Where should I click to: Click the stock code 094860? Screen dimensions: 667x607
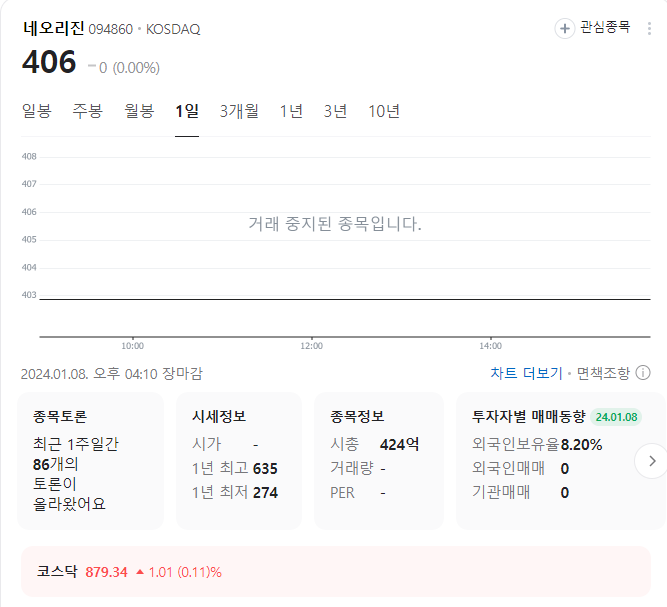click(111, 29)
